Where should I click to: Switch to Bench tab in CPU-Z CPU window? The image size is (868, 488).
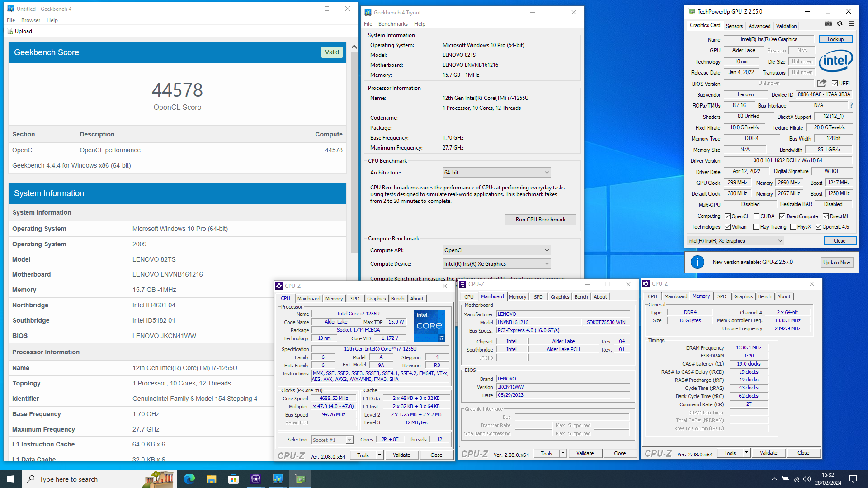click(398, 299)
